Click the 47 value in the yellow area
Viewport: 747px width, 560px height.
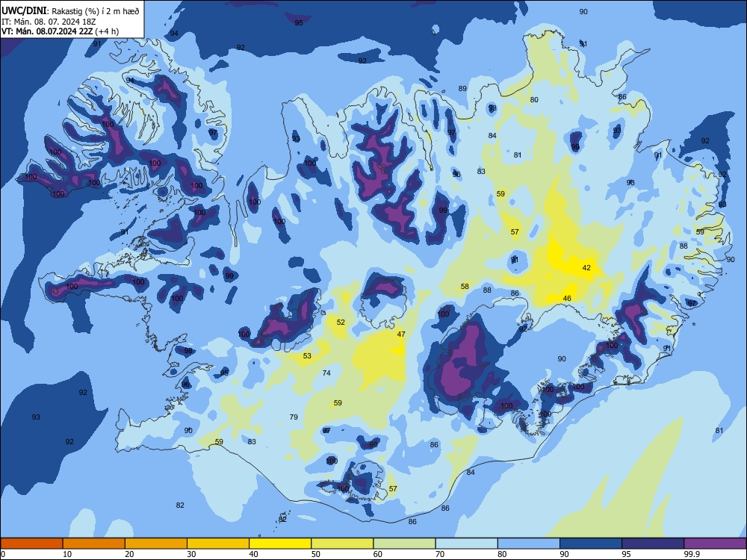401,335
